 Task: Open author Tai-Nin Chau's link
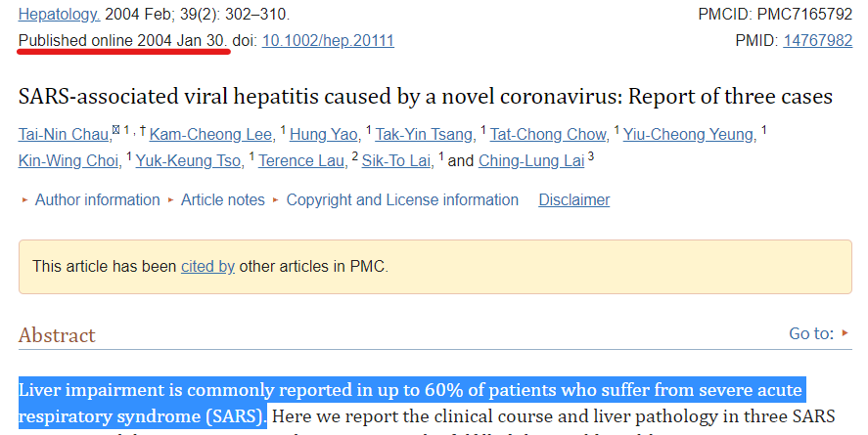(x=64, y=134)
